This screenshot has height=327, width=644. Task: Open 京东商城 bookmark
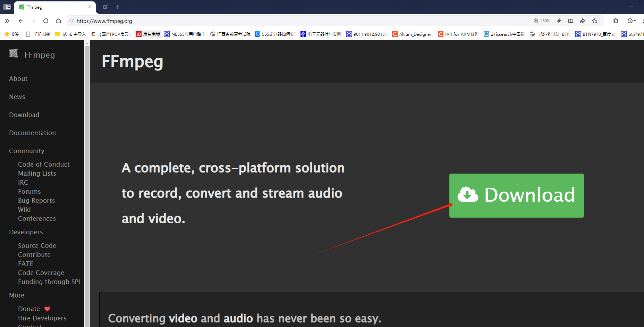[148, 34]
